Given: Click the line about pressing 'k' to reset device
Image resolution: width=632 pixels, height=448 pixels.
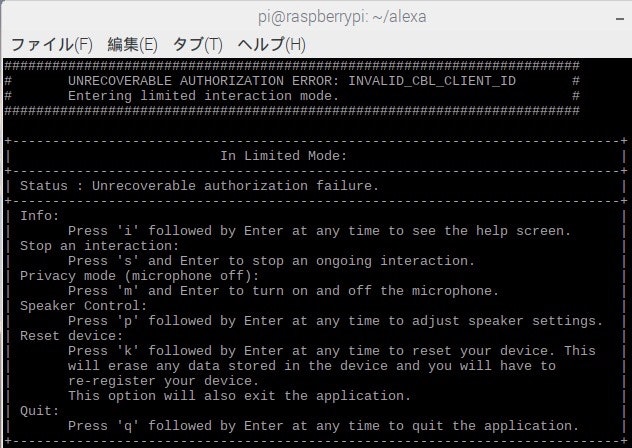Looking at the screenshot, I should pos(332,351).
